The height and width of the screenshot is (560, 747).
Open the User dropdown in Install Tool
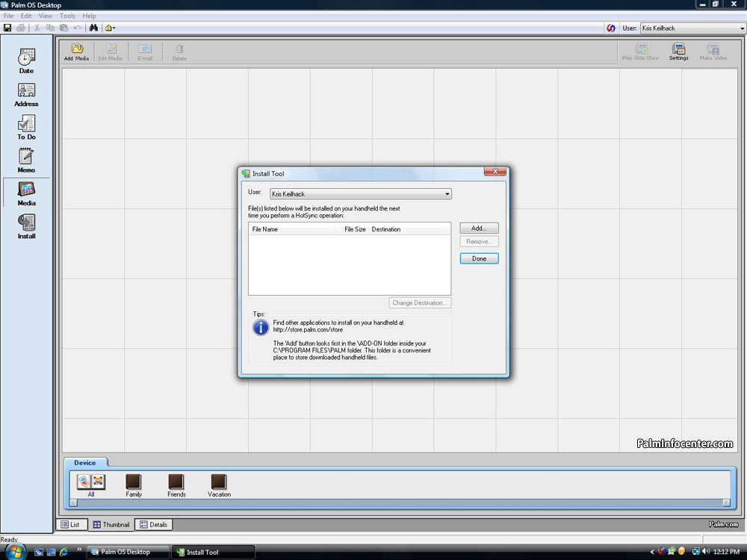361,194
